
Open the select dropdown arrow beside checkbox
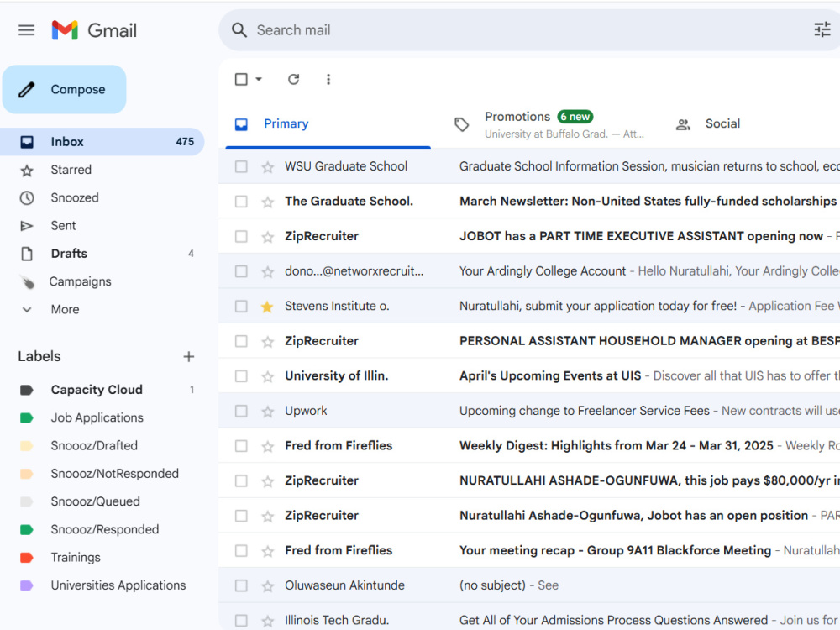pyautogui.click(x=259, y=79)
